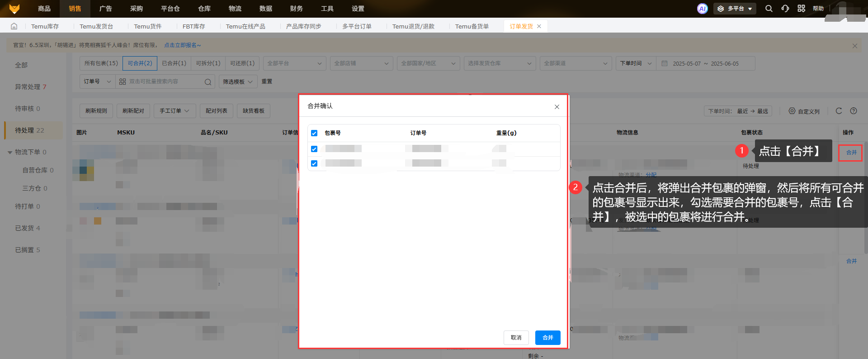
Task: Collapse the 物流下单 tree section
Action: pos(10,153)
